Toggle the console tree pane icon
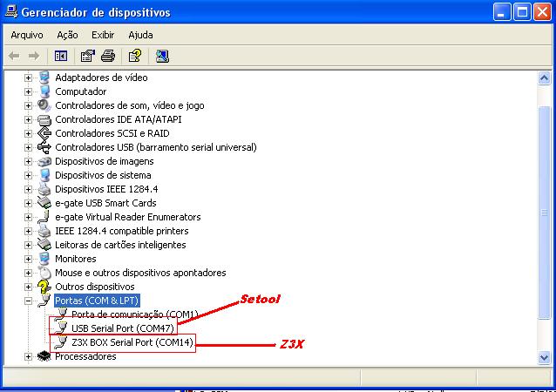 pos(61,56)
